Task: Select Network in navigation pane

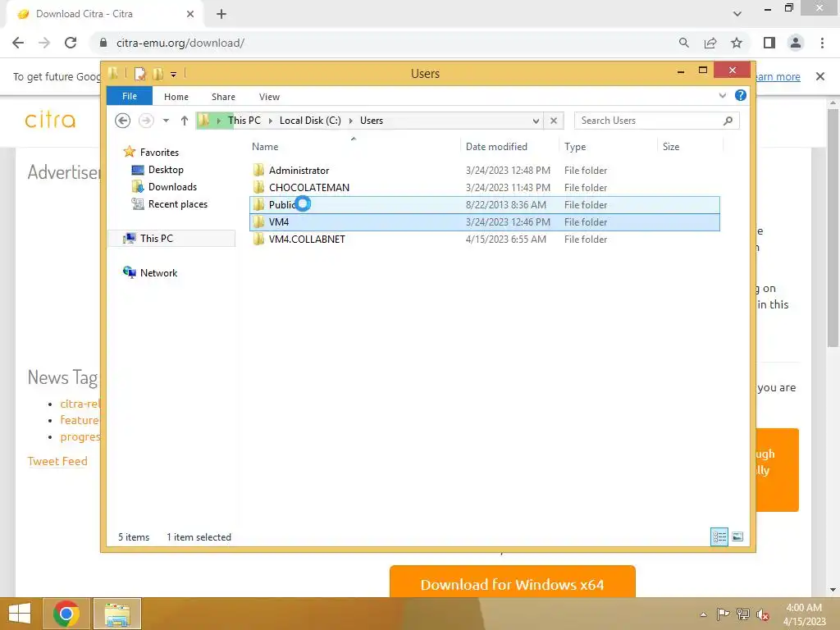Action: tap(158, 272)
